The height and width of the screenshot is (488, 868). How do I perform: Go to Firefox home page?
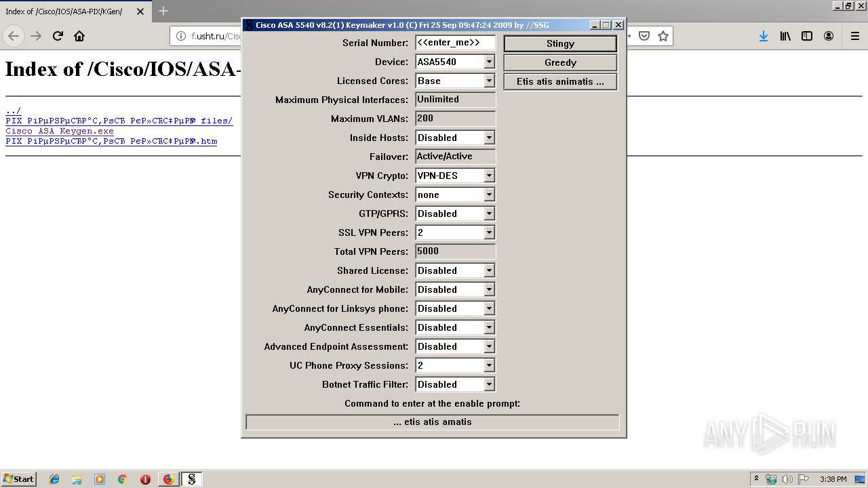coord(79,36)
